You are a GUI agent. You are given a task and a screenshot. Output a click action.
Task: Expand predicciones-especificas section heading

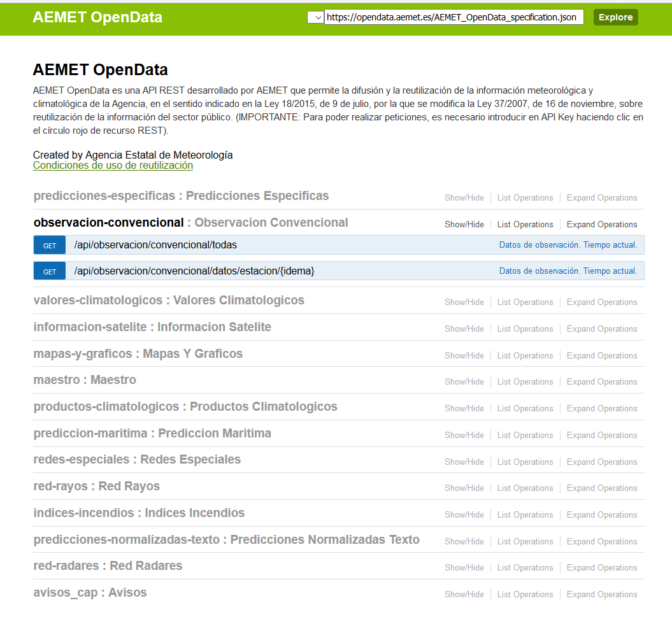coord(181,196)
